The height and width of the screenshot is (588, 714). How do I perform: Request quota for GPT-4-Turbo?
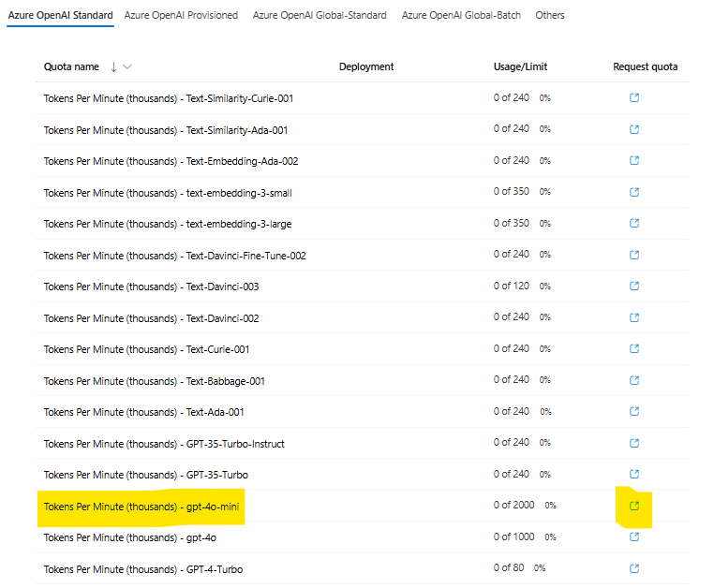[x=634, y=569]
